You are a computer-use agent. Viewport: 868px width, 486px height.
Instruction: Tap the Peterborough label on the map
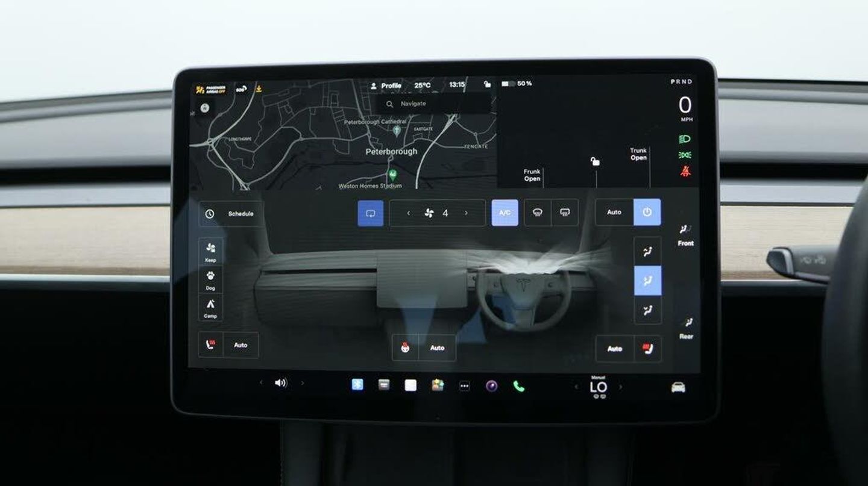pos(391,152)
